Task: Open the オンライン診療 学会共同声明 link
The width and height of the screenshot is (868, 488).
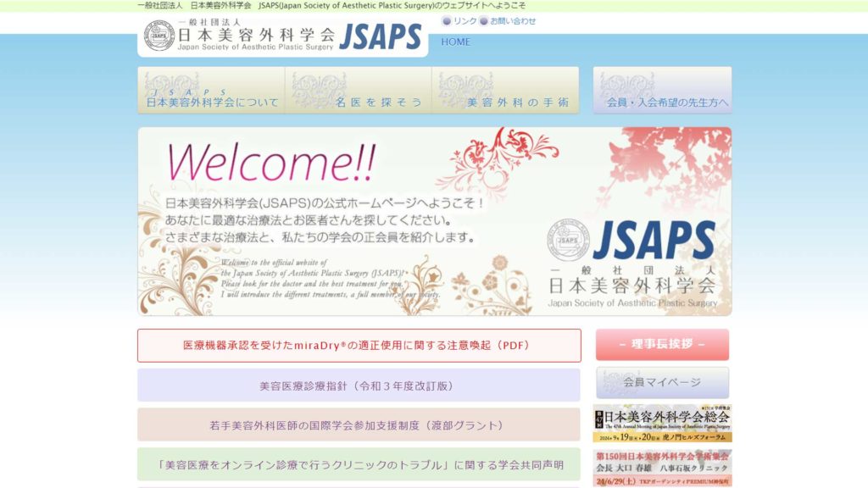Action: tap(359, 465)
